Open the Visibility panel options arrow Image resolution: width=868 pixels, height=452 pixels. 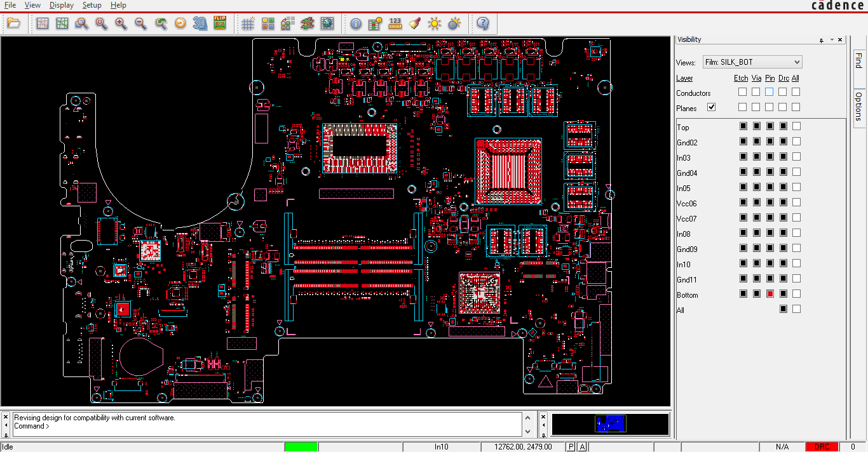[831, 40]
